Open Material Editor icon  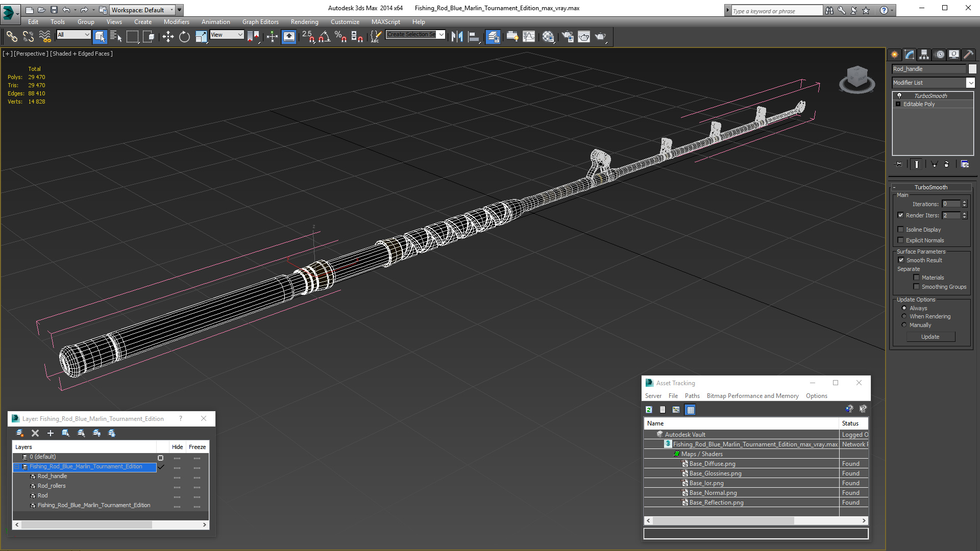point(548,36)
